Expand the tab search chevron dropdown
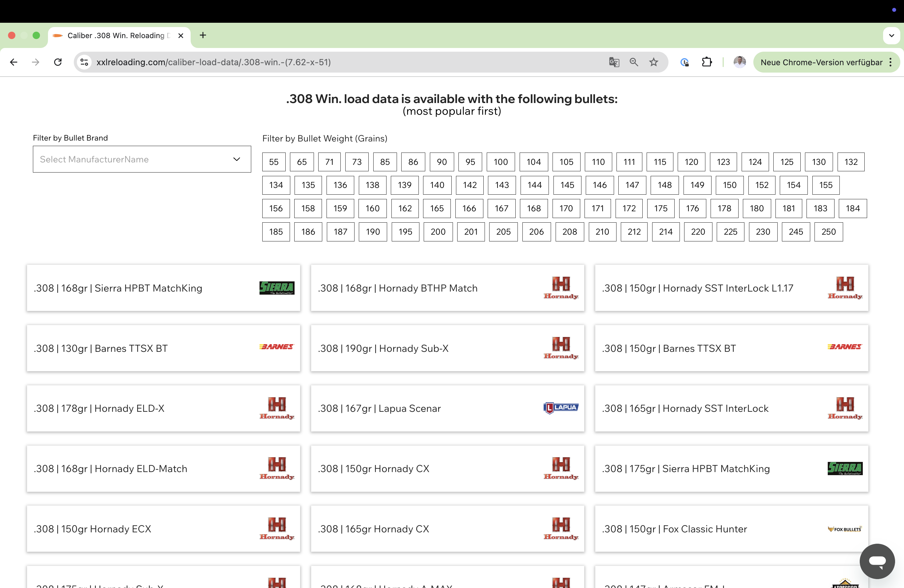This screenshot has height=588, width=904. (891, 35)
